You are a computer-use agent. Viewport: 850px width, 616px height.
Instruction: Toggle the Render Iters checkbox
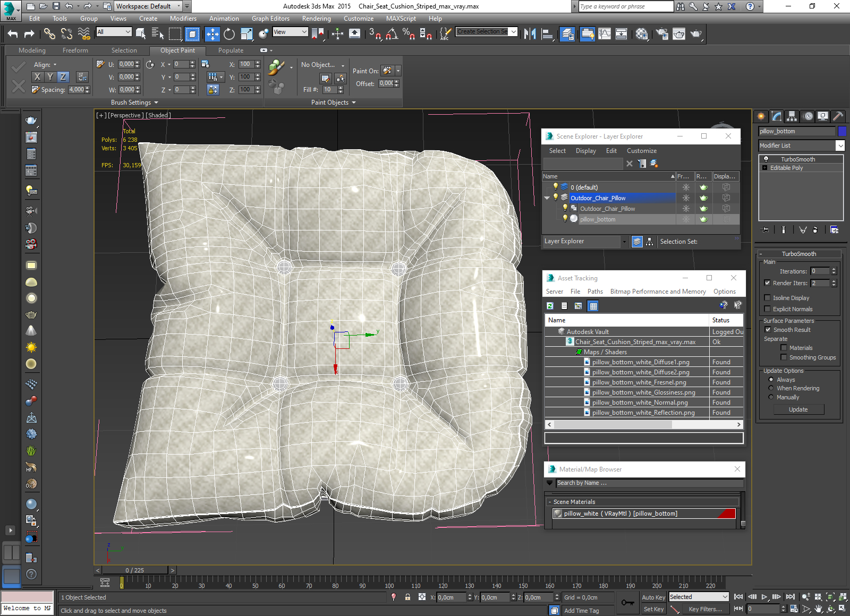coord(767,283)
